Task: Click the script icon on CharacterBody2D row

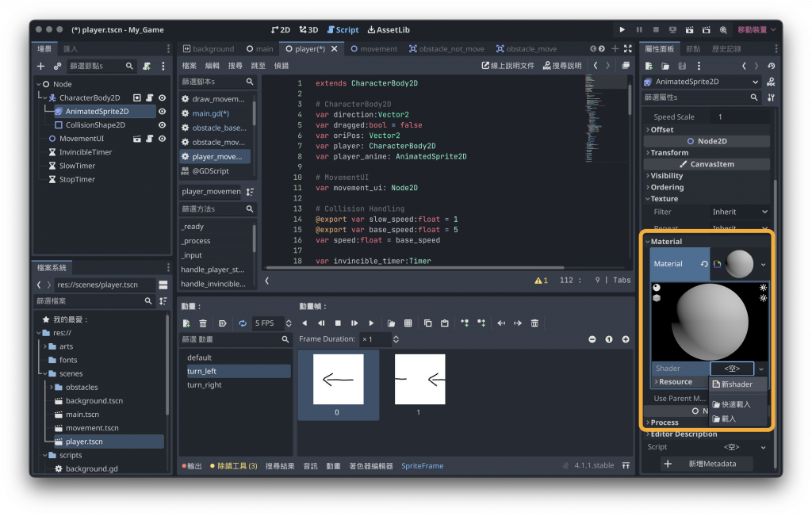Action: point(150,97)
